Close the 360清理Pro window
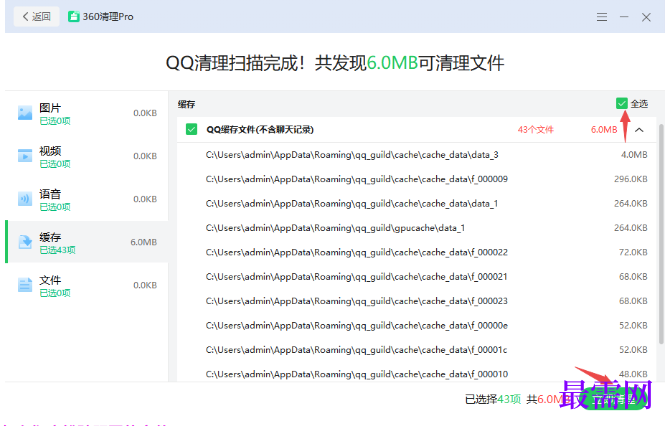The height and width of the screenshot is (426, 671). click(x=646, y=17)
